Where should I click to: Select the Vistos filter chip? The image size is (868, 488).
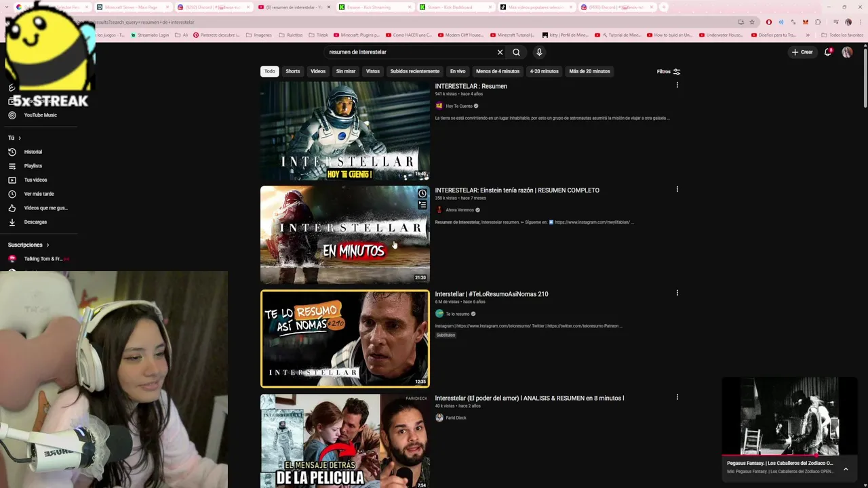pos(373,71)
